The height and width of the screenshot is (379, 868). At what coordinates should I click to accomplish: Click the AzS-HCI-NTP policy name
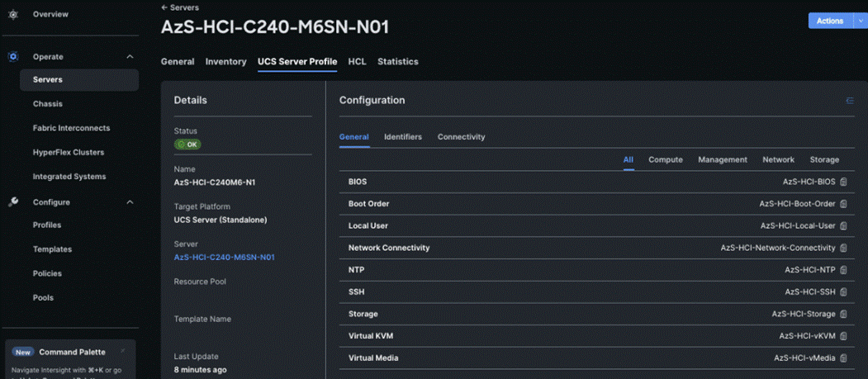click(810, 270)
